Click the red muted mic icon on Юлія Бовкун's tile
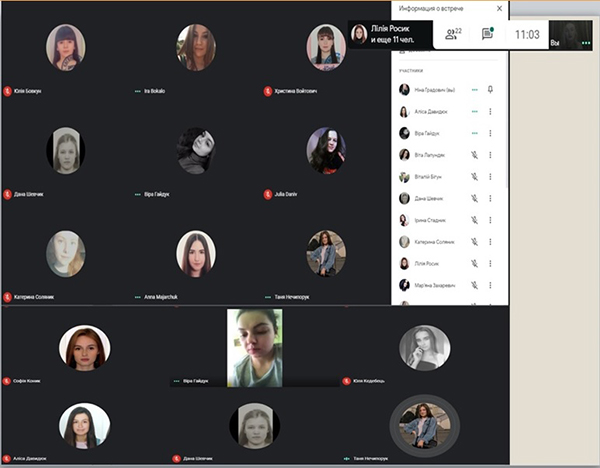 pyautogui.click(x=8, y=91)
